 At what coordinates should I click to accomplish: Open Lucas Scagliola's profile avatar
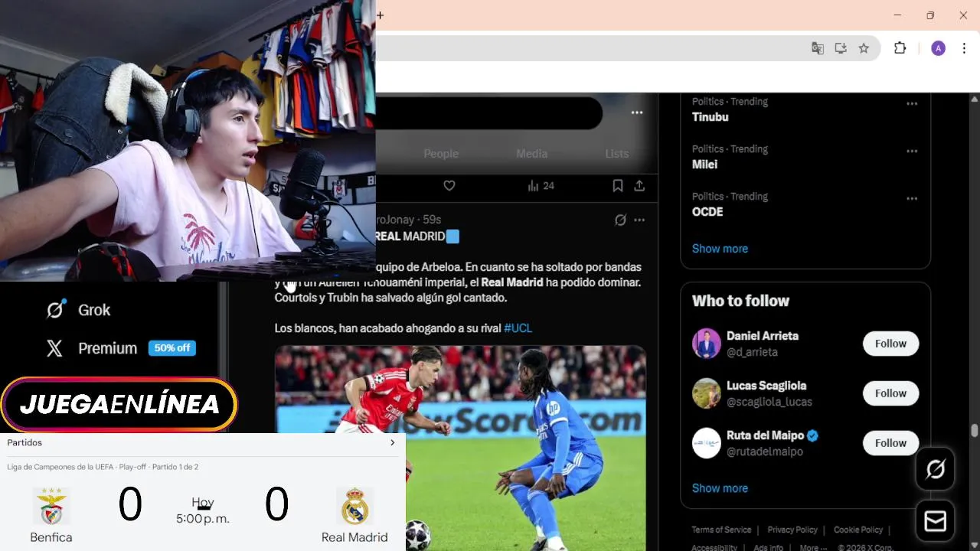click(707, 393)
